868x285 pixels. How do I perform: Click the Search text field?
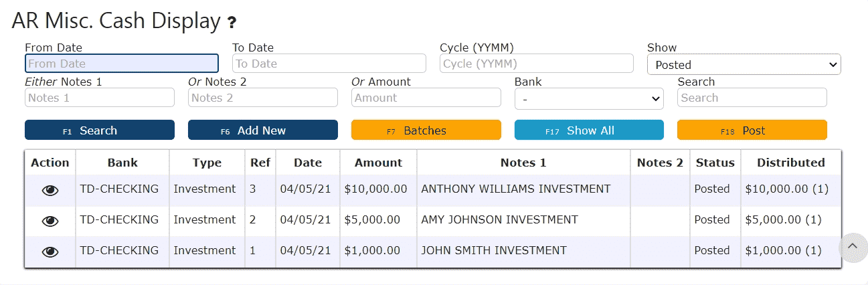pos(752,98)
